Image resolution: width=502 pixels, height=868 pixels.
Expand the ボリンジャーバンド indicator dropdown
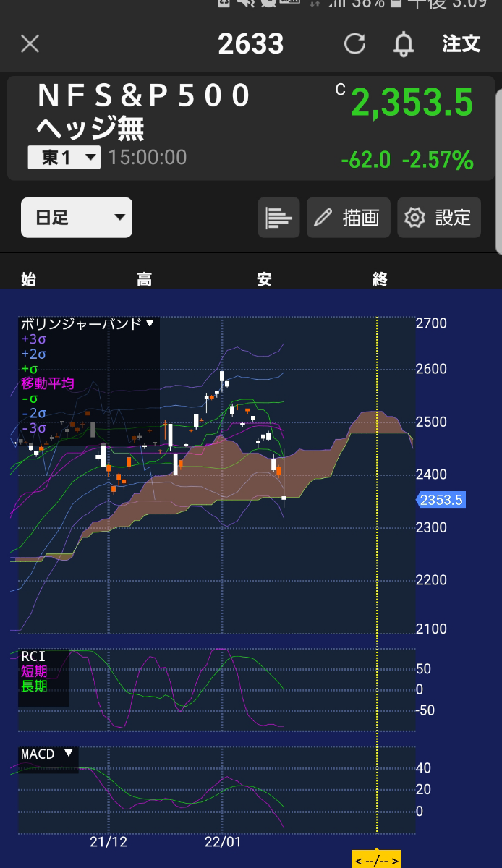click(x=88, y=324)
